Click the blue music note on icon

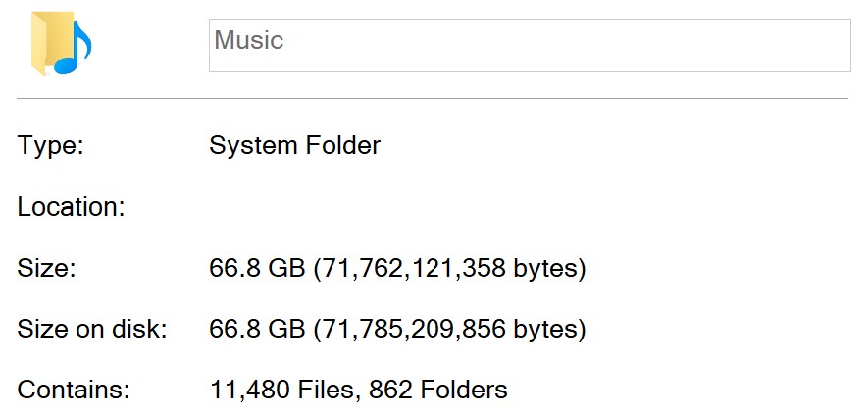coord(74,48)
